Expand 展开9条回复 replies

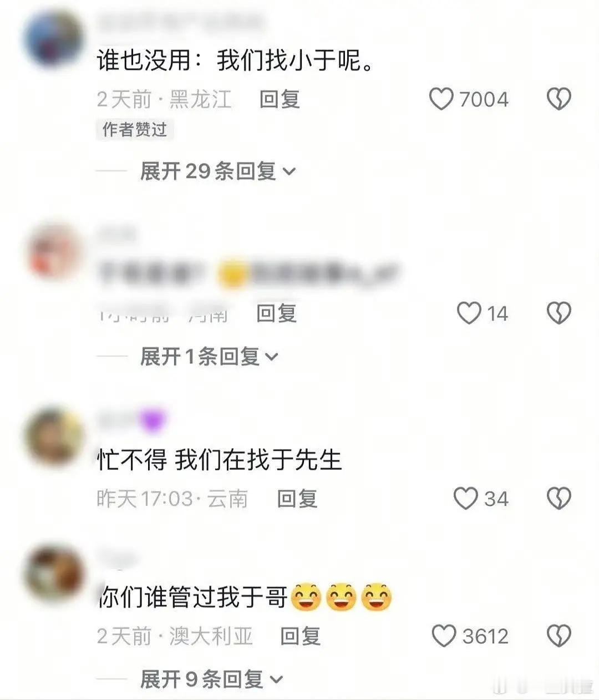211,679
